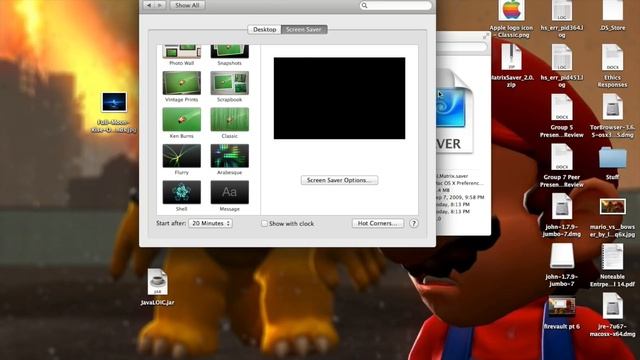Screen dimensions: 640x360
Task: Select Full-Moon-Rise jpg desktop file
Action: tap(114, 102)
